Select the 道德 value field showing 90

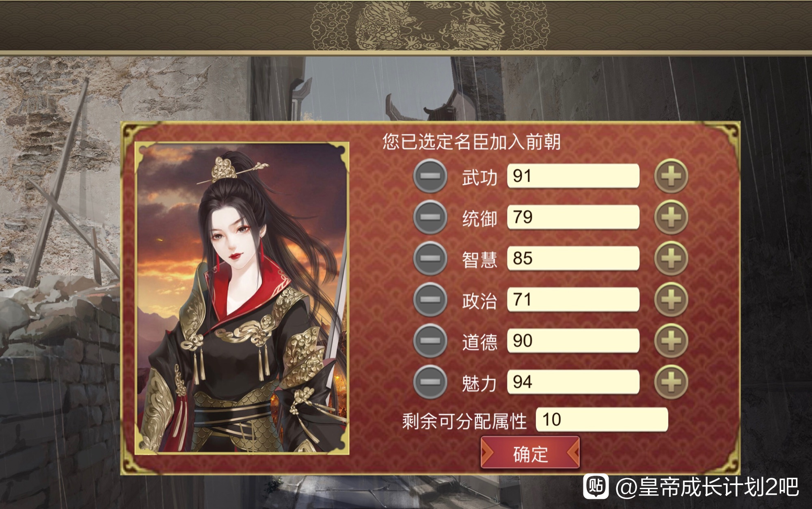[573, 341]
